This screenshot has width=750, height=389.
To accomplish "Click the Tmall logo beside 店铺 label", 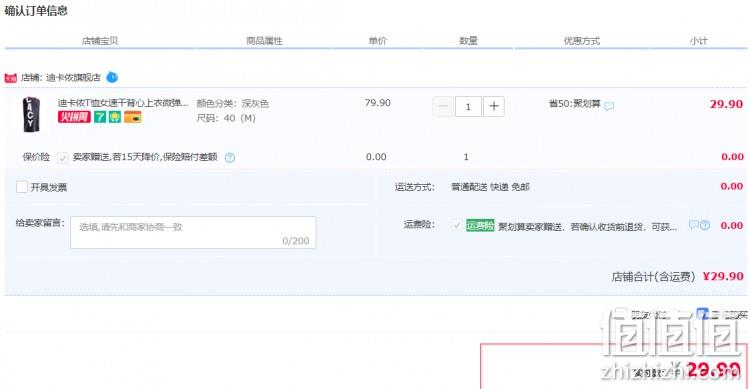I will pyautogui.click(x=11, y=78).
